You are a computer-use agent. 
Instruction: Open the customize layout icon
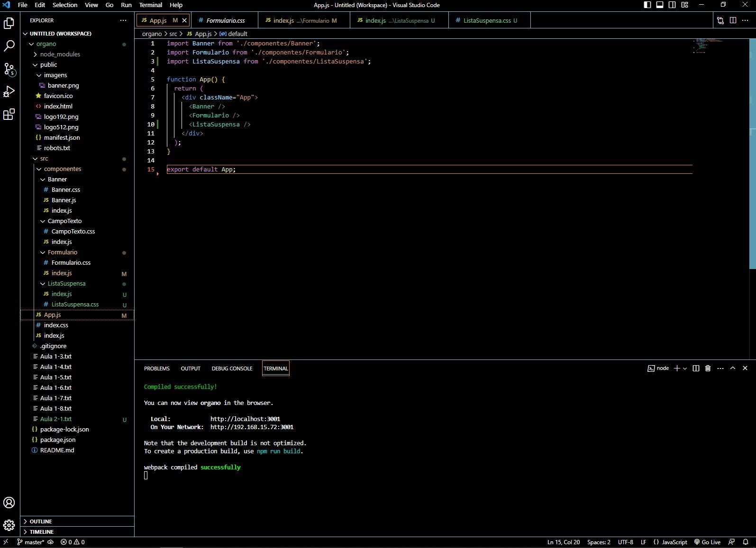click(684, 5)
